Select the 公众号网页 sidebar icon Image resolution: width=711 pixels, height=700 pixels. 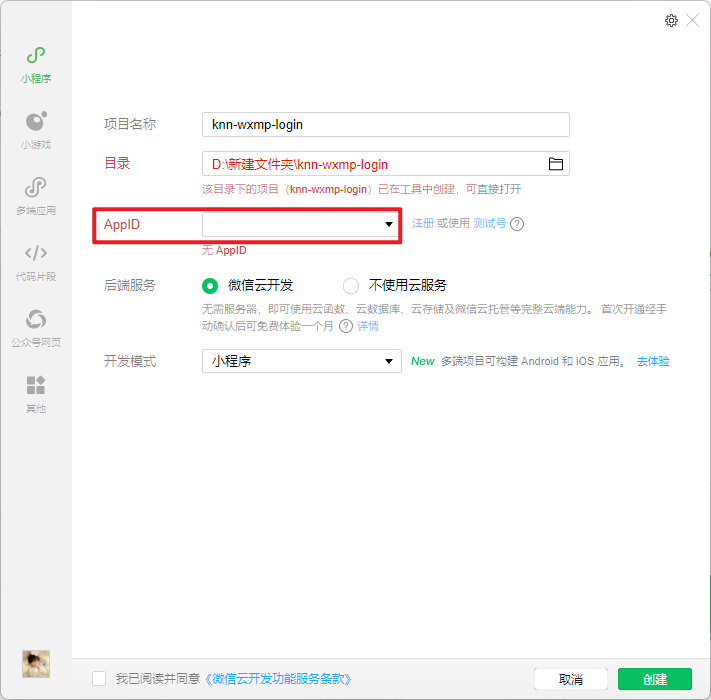point(36,328)
